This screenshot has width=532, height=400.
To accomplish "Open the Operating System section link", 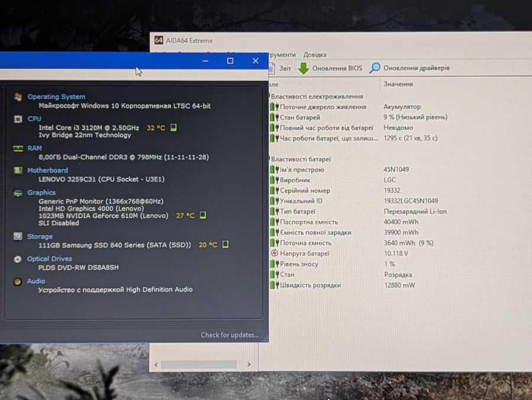I will click(x=56, y=97).
